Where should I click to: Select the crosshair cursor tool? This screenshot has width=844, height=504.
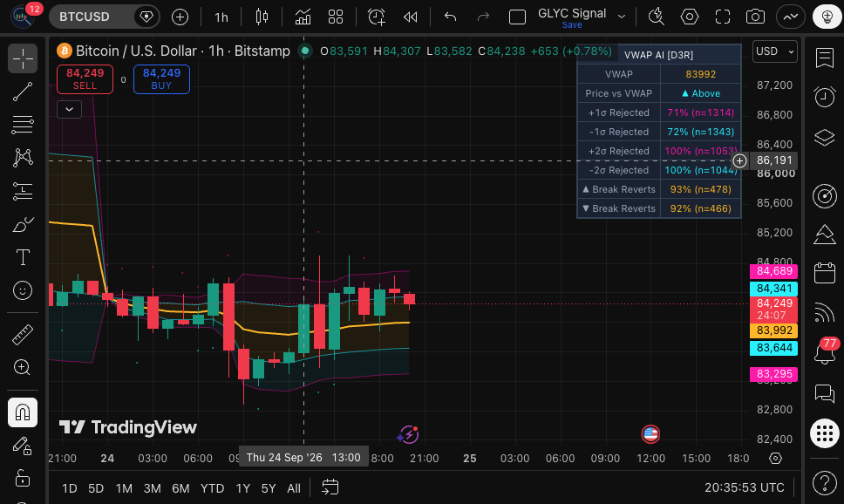(23, 58)
